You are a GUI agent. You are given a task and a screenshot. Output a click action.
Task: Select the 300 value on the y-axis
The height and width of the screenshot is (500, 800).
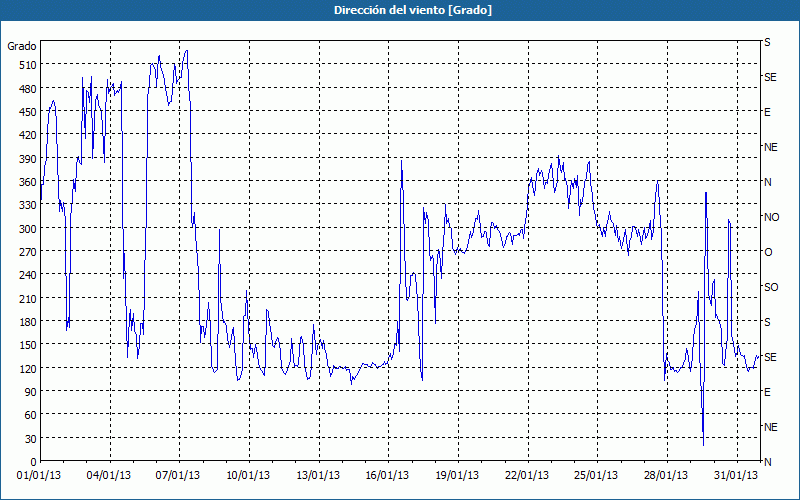click(28, 229)
